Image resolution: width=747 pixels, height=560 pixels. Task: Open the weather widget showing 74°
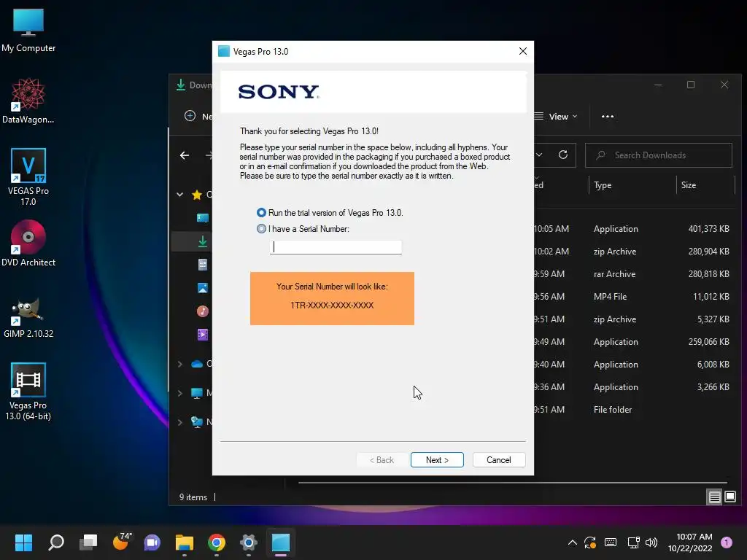[x=121, y=542]
